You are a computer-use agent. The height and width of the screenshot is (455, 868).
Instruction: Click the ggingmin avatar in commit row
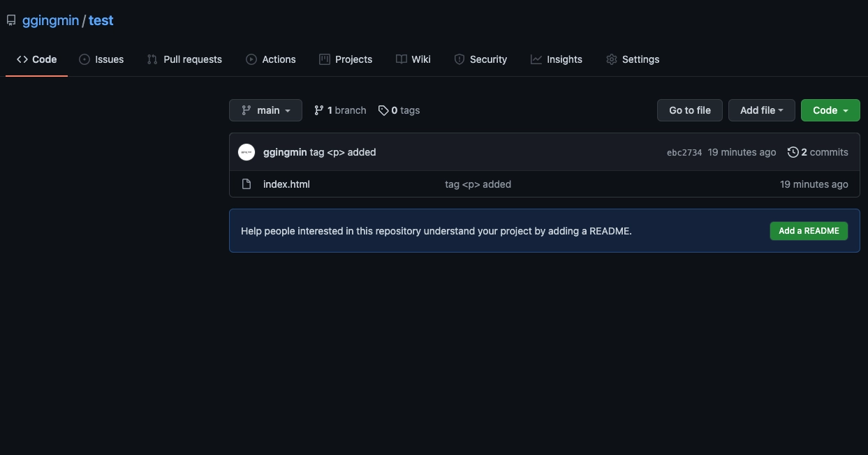[x=247, y=152]
